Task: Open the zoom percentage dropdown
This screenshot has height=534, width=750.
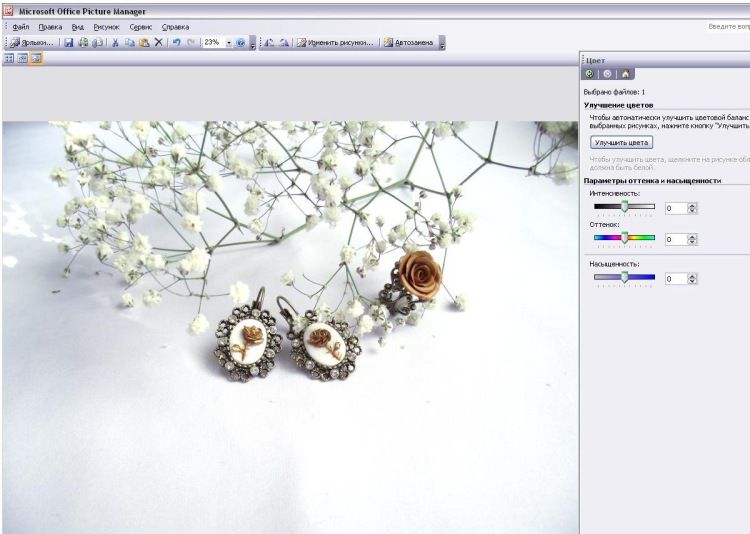Action: point(229,43)
